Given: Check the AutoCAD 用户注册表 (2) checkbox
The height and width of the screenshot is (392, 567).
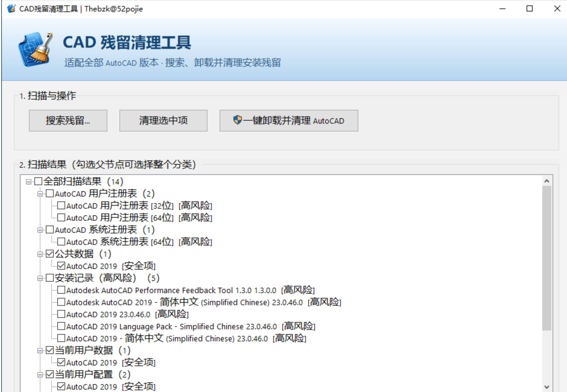Looking at the screenshot, I should click(50, 194).
